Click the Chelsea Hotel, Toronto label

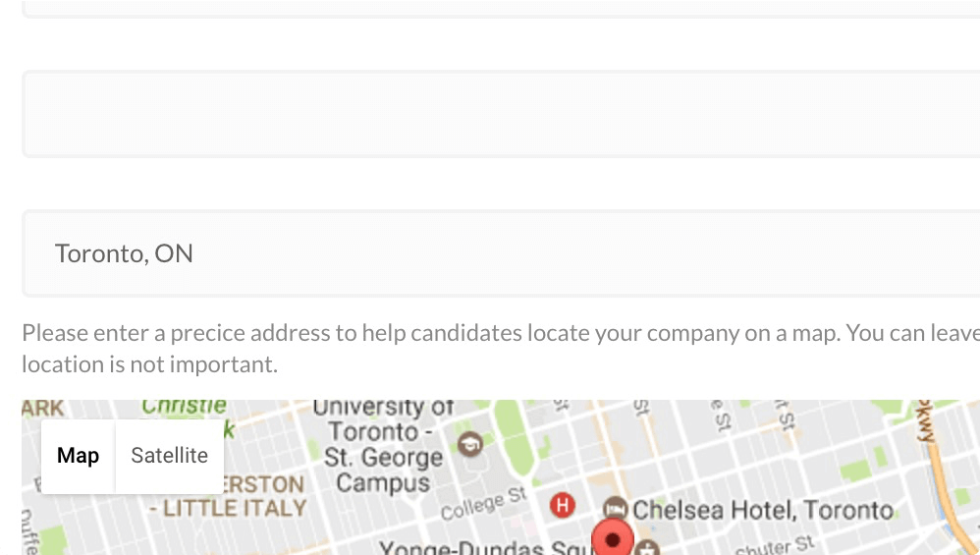click(x=763, y=510)
